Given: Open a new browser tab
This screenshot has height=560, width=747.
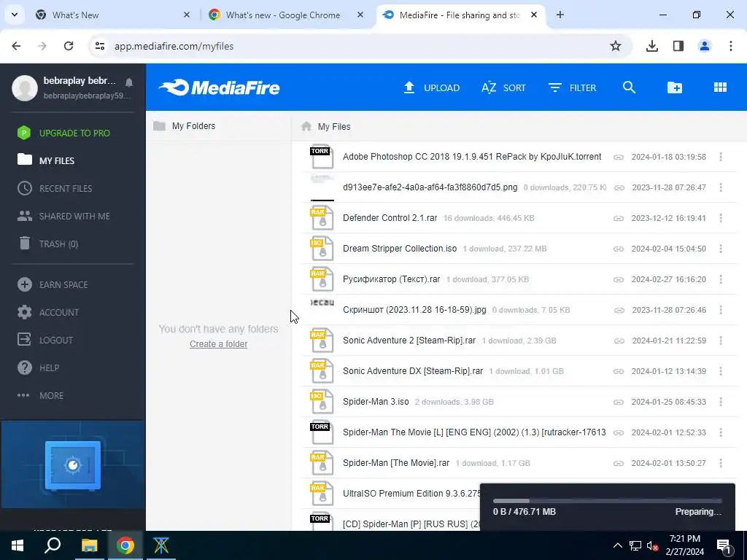Looking at the screenshot, I should (560, 15).
